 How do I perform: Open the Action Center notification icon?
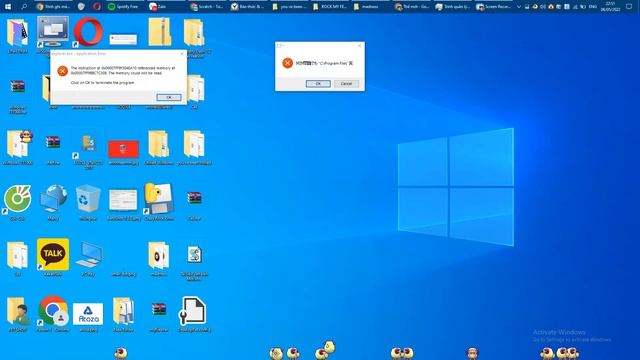tap(629, 7)
